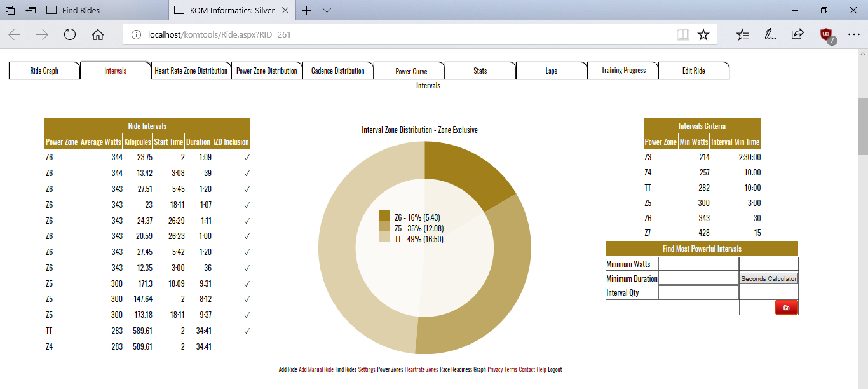The height and width of the screenshot is (389, 868).
Task: Add page to favorites star icon
Action: click(x=703, y=35)
